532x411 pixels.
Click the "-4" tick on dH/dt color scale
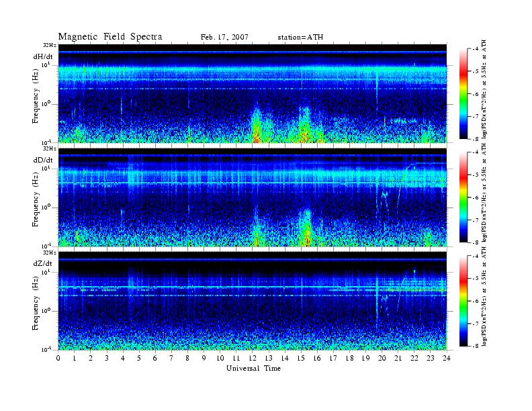476,49
